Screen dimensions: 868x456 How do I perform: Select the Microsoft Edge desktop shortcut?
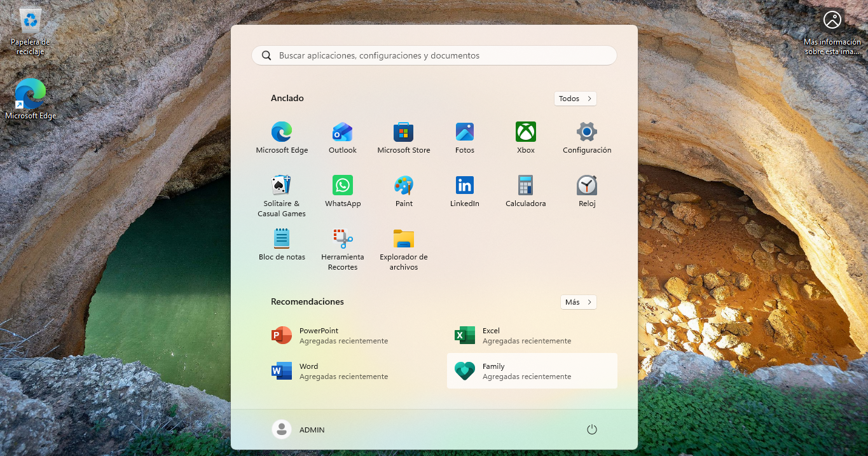(31, 99)
